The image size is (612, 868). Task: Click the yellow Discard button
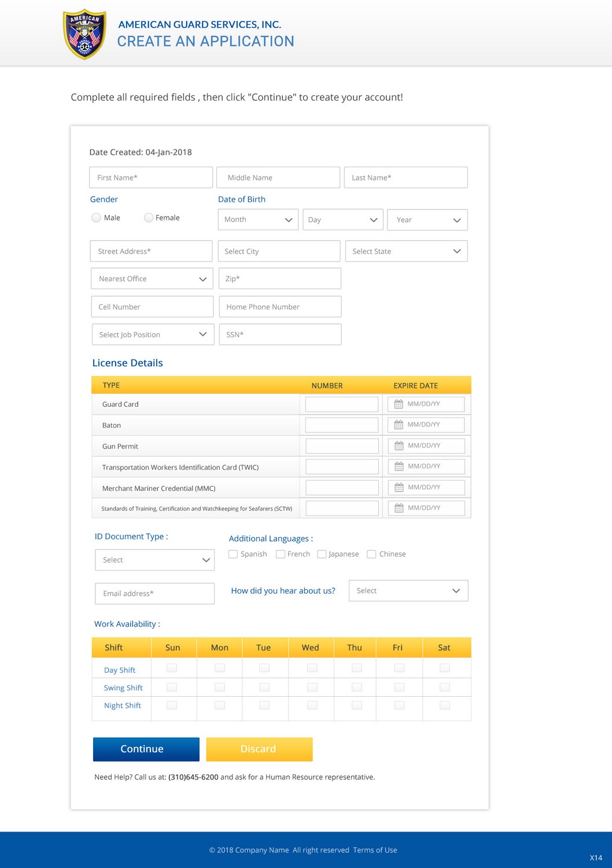coord(259,749)
